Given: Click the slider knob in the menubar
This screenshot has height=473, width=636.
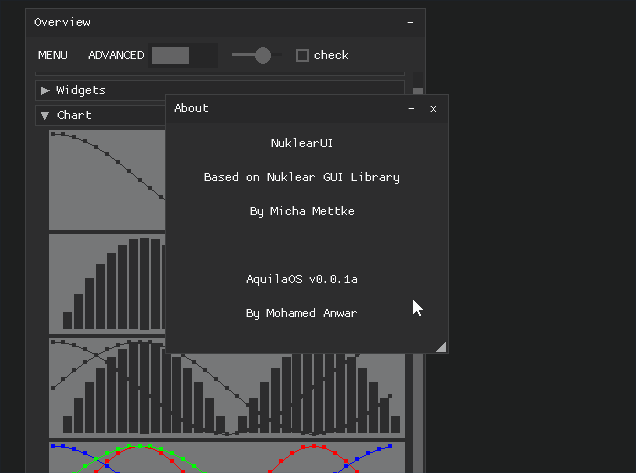Looking at the screenshot, I should coord(263,55).
